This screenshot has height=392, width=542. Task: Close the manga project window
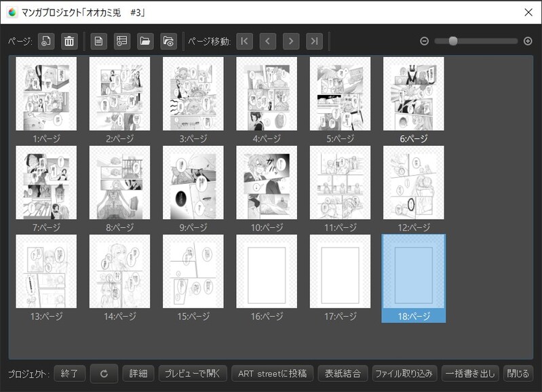(x=528, y=12)
